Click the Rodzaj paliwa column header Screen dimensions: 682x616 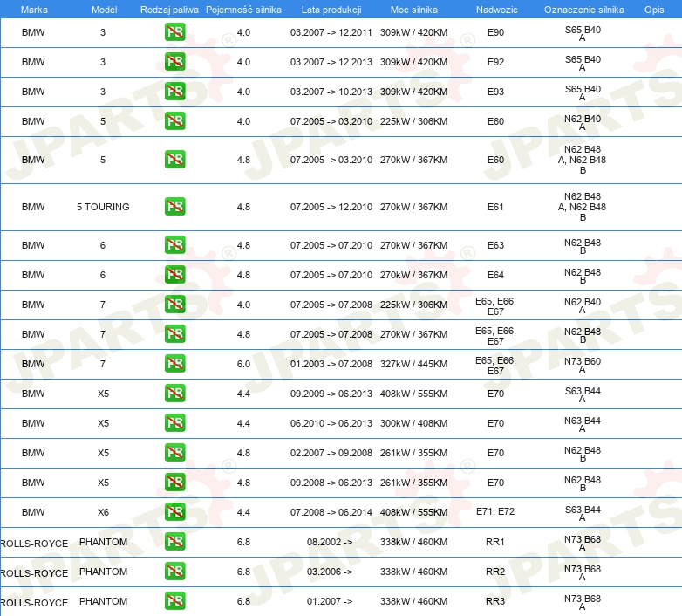(169, 9)
